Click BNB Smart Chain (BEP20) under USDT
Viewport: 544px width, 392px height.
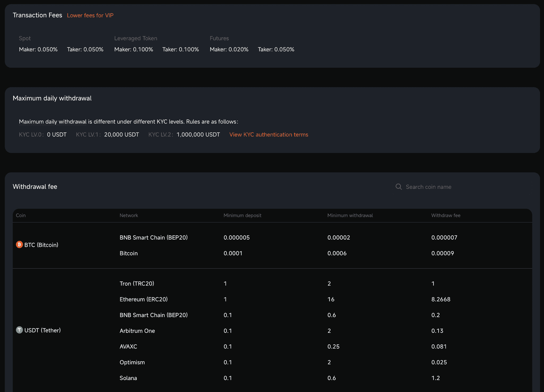pos(154,315)
